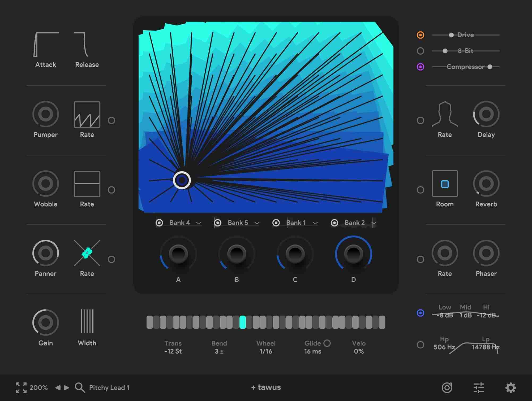532x401 pixels.
Task: Enable the Drive effect toggle
Action: pos(420,35)
